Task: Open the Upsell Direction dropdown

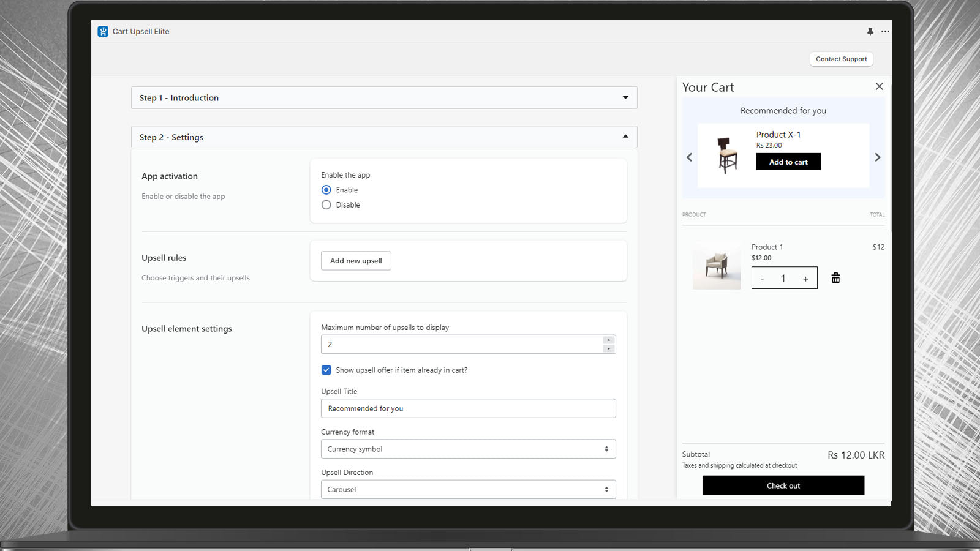Action: [468, 489]
